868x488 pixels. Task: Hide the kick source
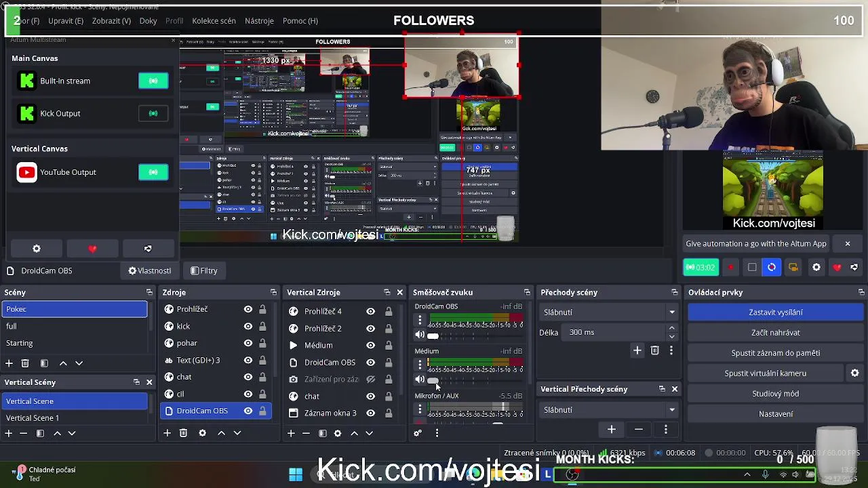248,326
